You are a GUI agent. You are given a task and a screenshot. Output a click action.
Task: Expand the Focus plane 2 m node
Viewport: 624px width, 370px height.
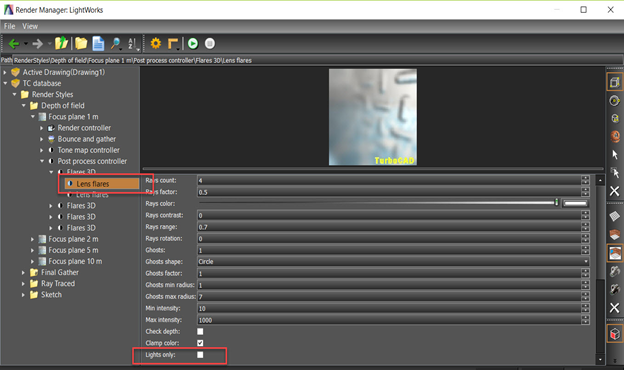(x=33, y=239)
